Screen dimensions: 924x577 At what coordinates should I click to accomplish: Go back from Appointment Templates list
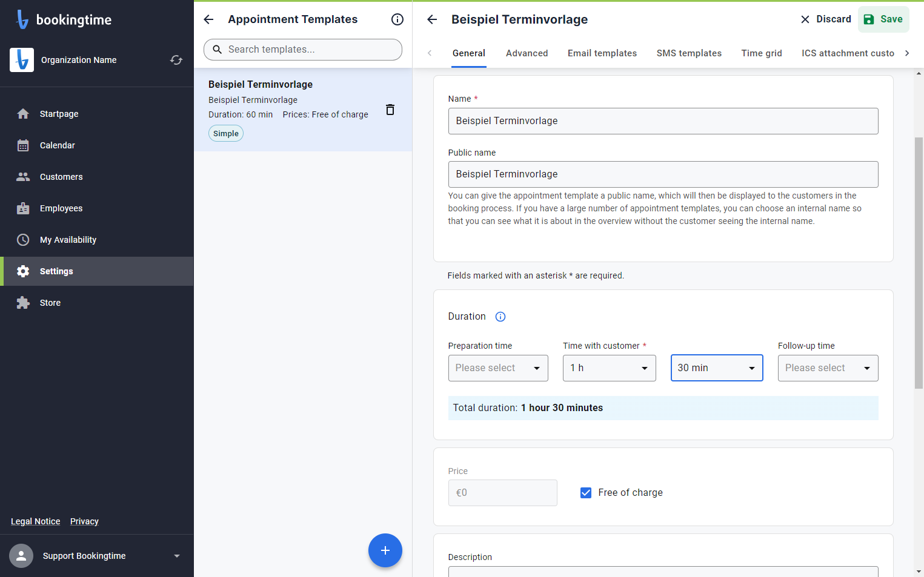click(208, 19)
